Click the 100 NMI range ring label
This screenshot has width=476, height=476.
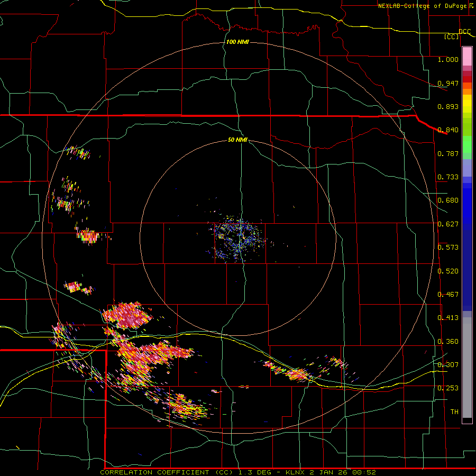pos(237,42)
